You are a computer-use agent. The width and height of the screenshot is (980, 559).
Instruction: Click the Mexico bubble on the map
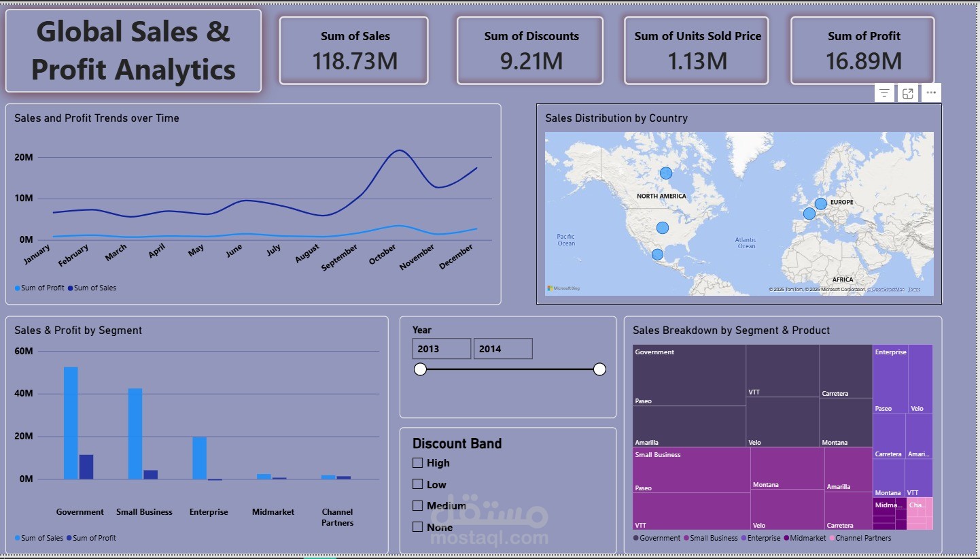point(657,254)
